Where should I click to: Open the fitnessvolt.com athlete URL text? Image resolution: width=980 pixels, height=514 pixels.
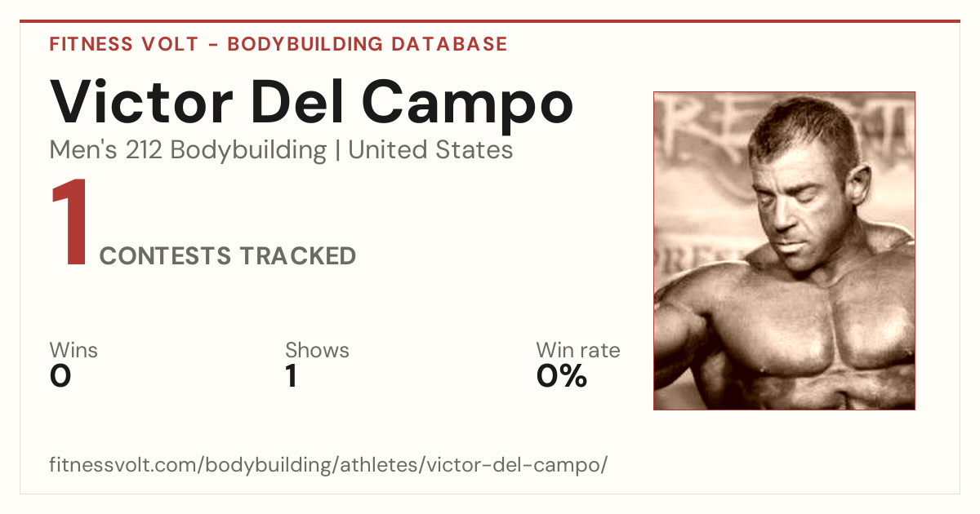coord(329,465)
